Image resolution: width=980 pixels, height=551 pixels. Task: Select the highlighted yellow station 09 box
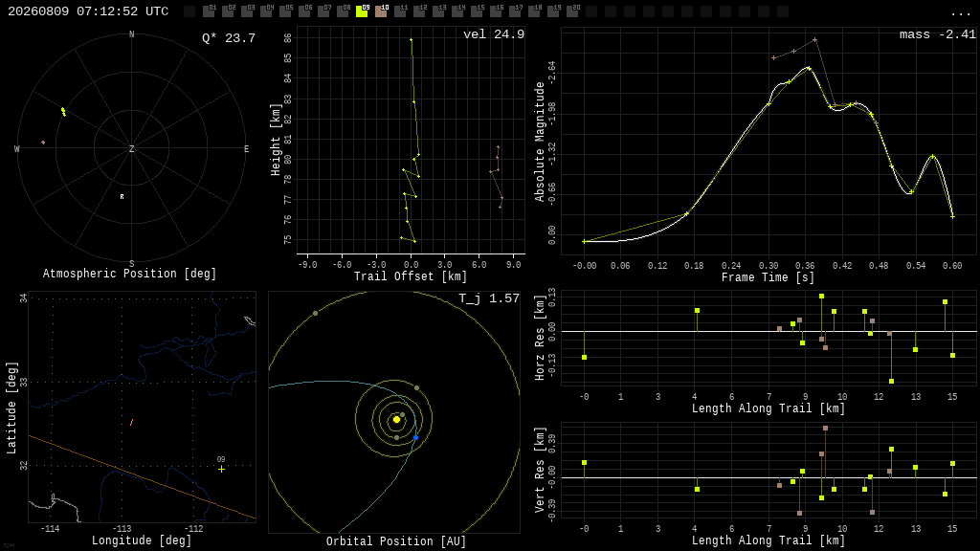click(361, 11)
